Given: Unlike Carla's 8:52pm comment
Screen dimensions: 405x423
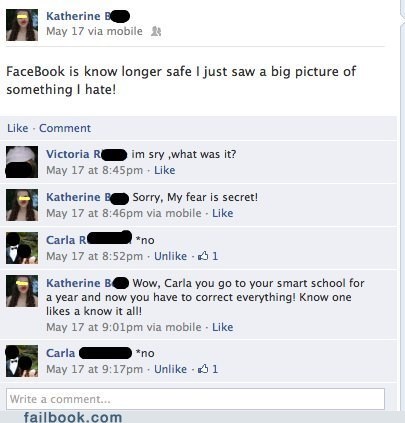Looking at the screenshot, I should click(170, 256).
